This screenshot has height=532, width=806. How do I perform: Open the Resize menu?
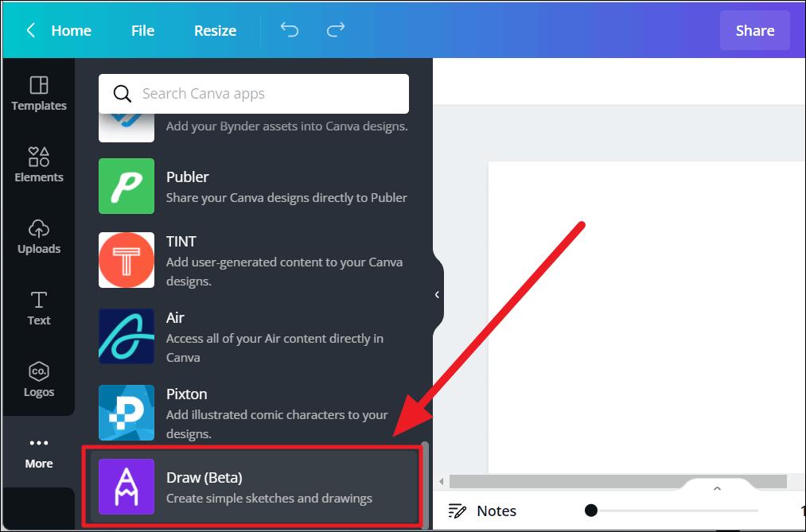coord(215,30)
